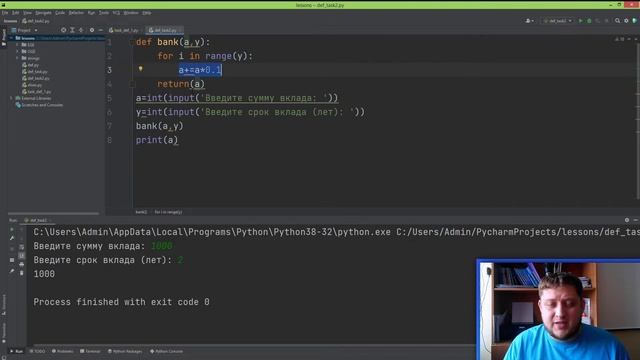
Task: Open the Refactor menu
Action: pos(76,13)
